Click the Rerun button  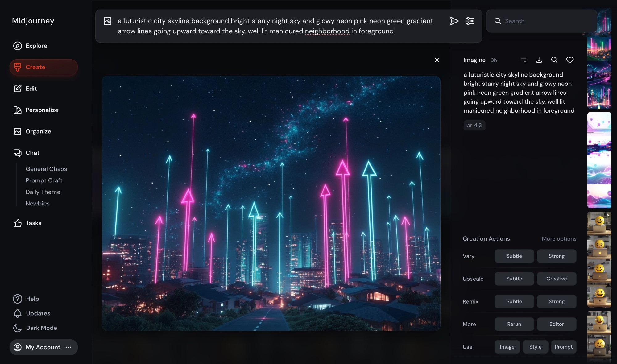[514, 324]
